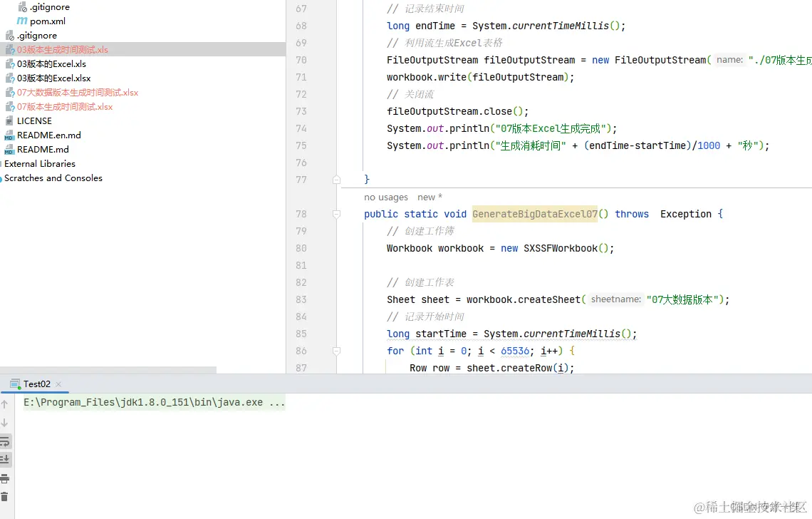The image size is (812, 519).
Task: Click line number 86 in gutter
Action: tap(301, 351)
